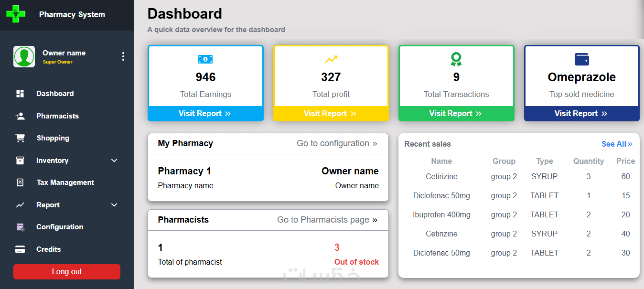This screenshot has height=289, width=644.
Task: Visit Report under Total profit
Action: (x=330, y=114)
